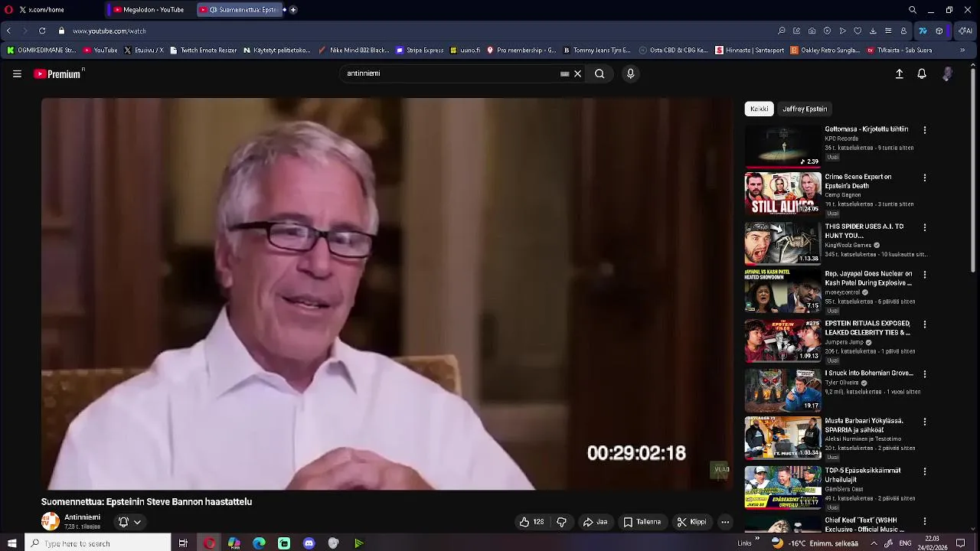980x551 pixels.
Task: Go to the YouTube Premium home logo
Action: click(58, 74)
